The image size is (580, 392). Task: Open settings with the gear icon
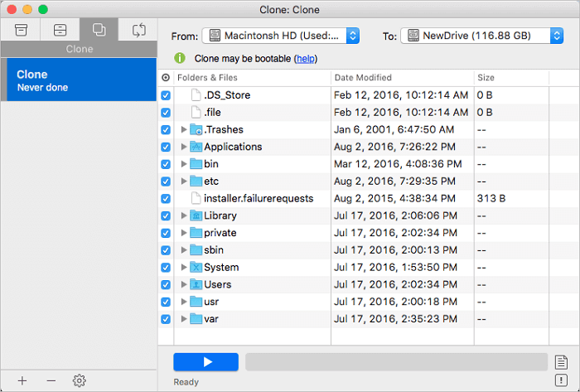80,380
